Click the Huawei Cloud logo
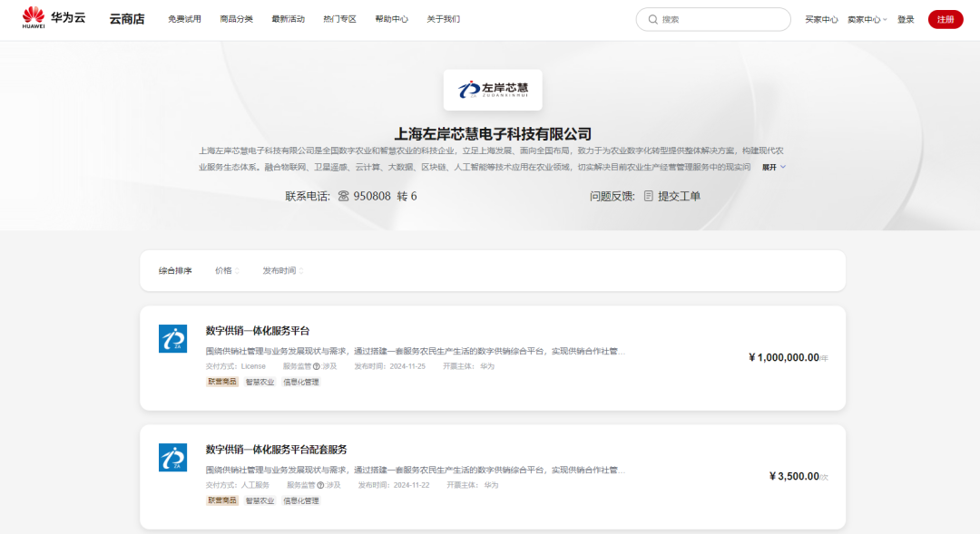The height and width of the screenshot is (534, 980). click(54, 17)
